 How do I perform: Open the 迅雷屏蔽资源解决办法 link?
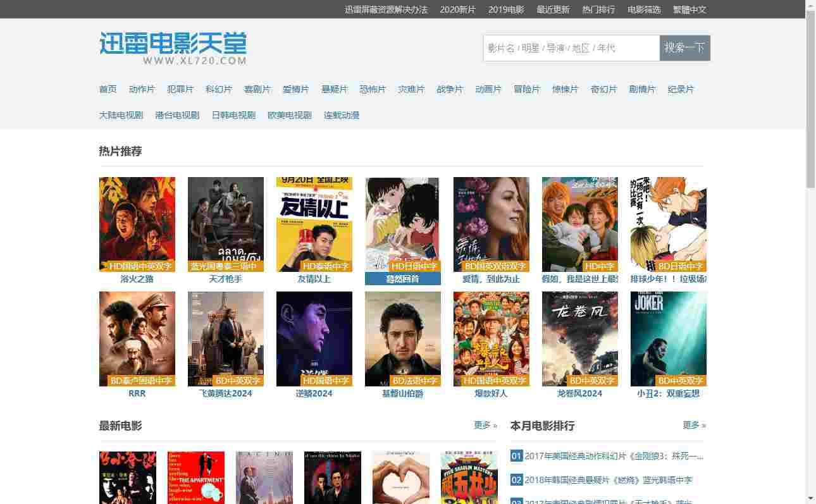386,9
